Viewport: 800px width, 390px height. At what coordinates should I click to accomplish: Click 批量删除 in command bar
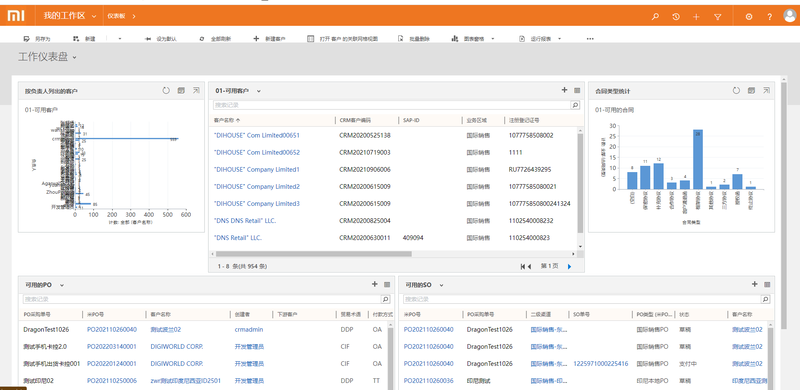[414, 39]
